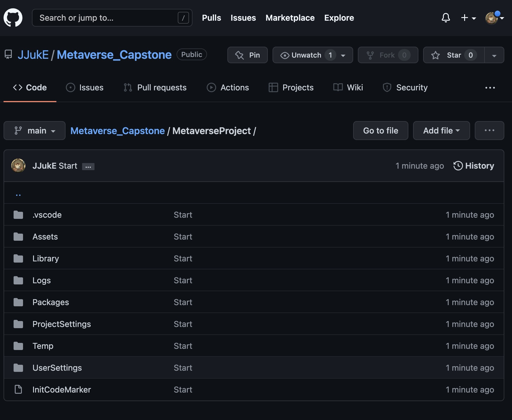Click Metaverse_Capstone breadcrumb link

click(x=118, y=131)
